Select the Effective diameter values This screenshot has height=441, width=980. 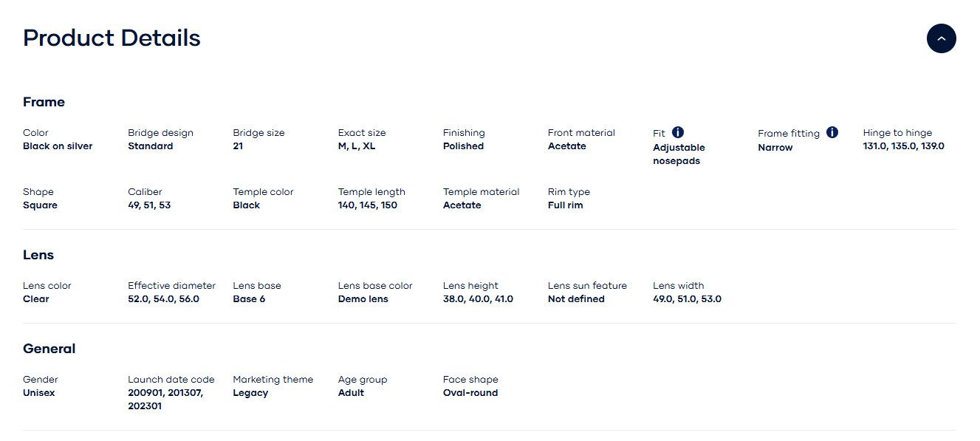click(163, 299)
